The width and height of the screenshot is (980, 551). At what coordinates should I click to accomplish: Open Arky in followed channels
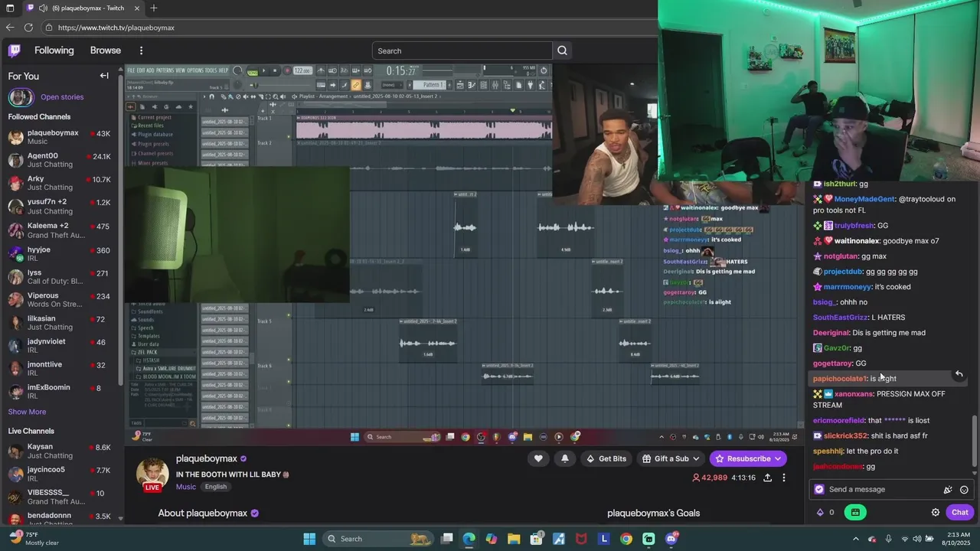coord(60,183)
